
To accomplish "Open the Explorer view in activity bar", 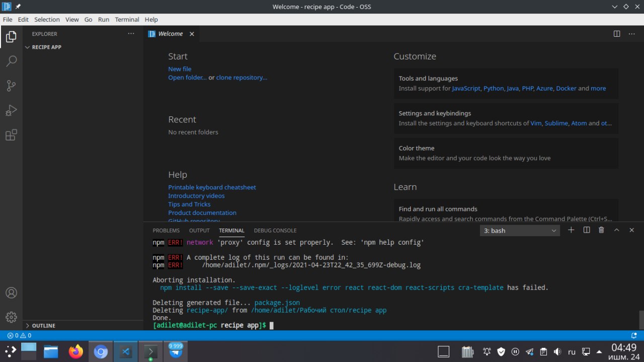I will [11, 37].
